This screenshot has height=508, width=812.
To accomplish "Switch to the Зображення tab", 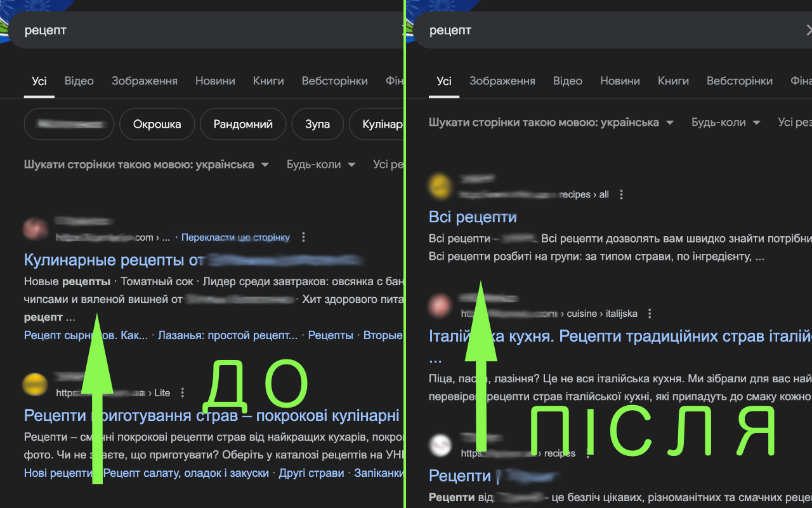I will coord(145,81).
